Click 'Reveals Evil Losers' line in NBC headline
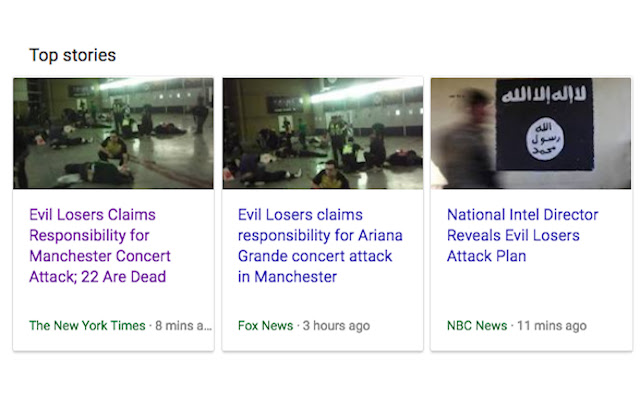This screenshot has height=400, width=640. tap(513, 235)
